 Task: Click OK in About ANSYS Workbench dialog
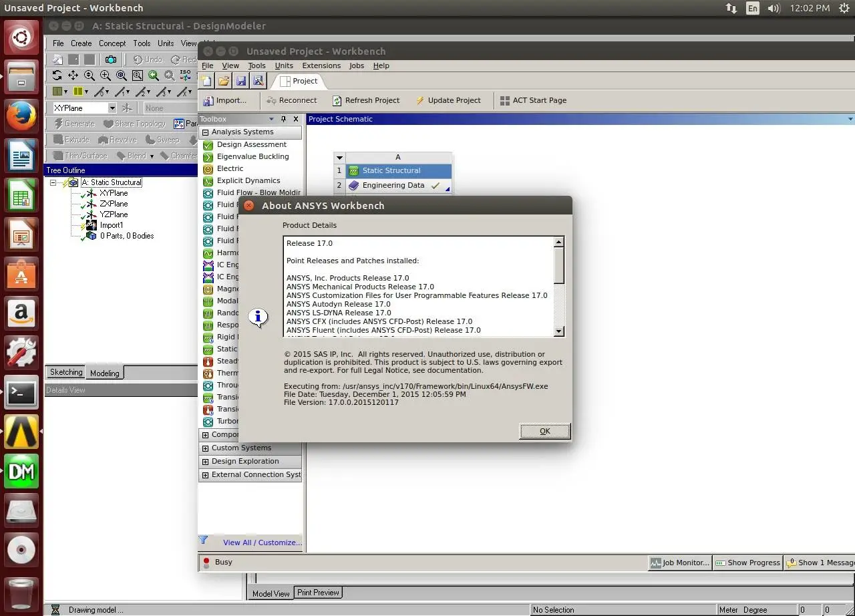point(545,431)
